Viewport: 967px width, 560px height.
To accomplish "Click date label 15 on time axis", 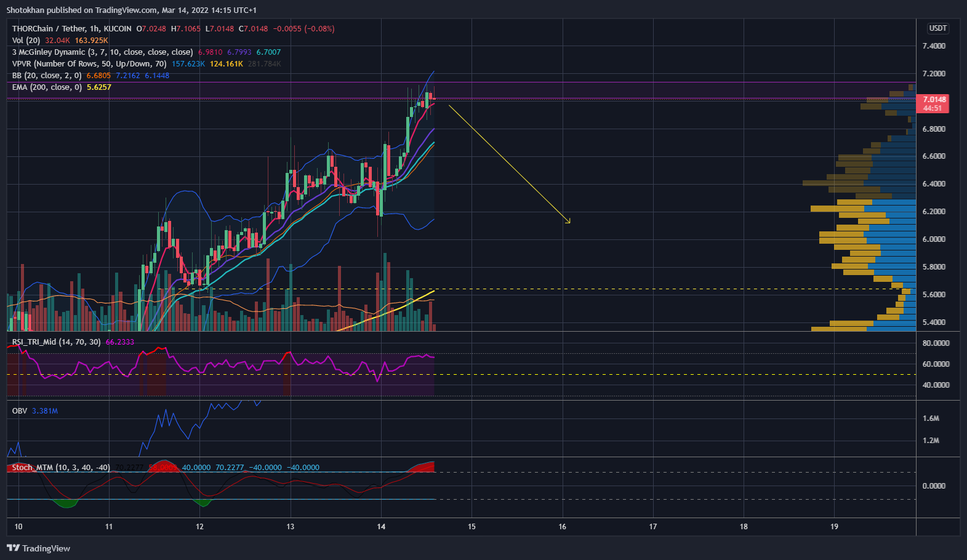I will 471,527.
